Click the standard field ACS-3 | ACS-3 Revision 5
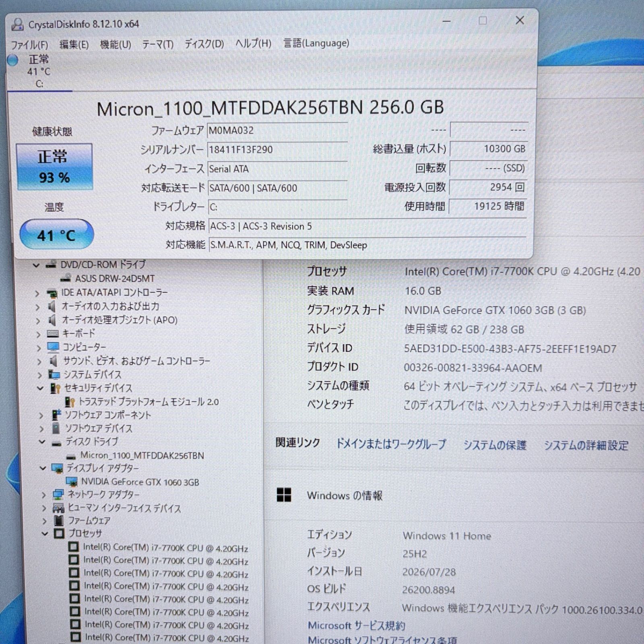This screenshot has width=644, height=644. point(367,226)
